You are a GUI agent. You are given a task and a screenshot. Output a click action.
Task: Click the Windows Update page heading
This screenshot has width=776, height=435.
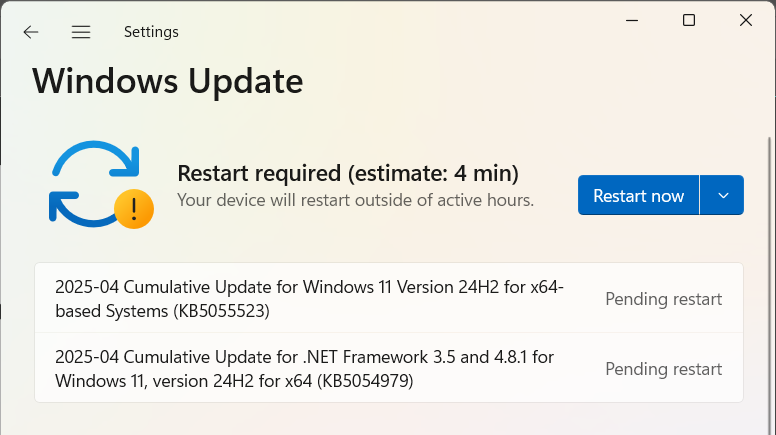(168, 81)
